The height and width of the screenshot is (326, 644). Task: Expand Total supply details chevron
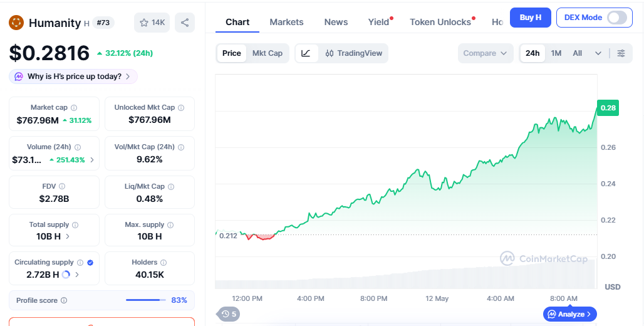pyautogui.click(x=68, y=236)
